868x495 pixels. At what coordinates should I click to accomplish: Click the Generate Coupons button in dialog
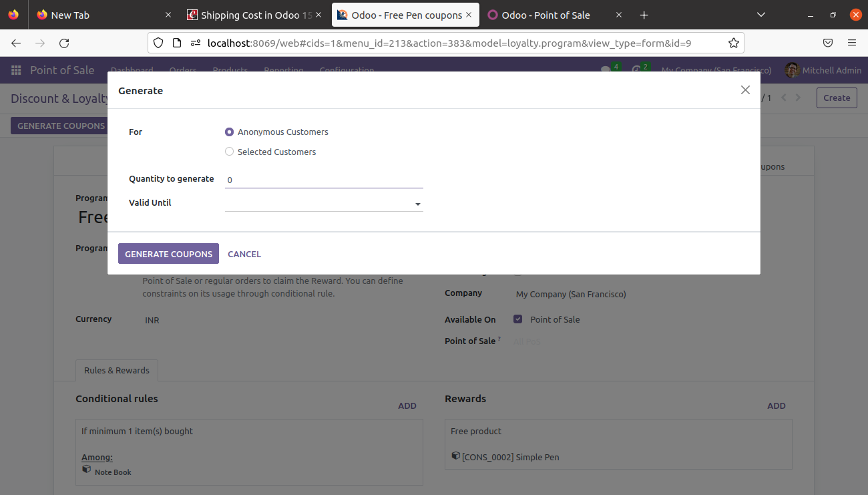[168, 254]
